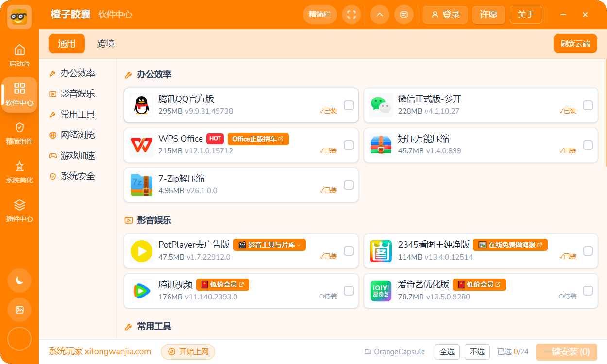Click the 已选 0/24 counter
Viewport: 607px width, 364px height.
pos(513,352)
